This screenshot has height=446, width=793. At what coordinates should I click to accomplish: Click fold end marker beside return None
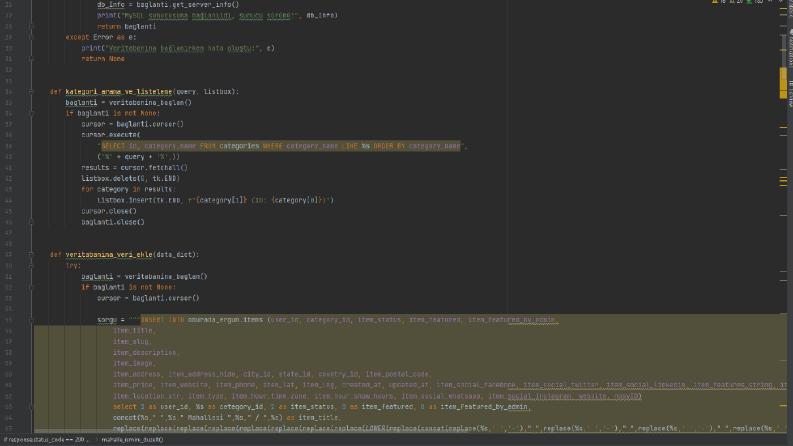tap(31, 59)
